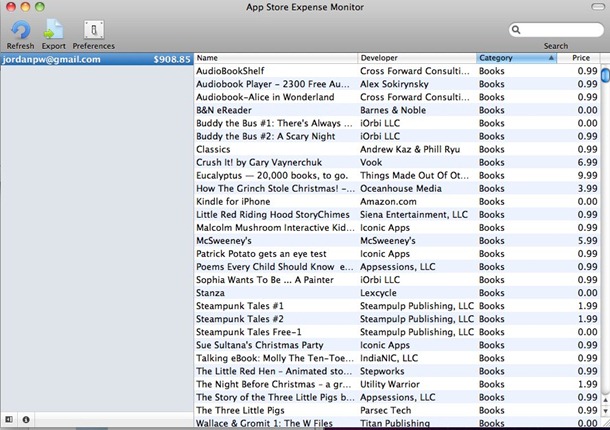Viewport: 610px width, 430px height.
Task: Sort by the Name column header
Action: pyautogui.click(x=276, y=58)
